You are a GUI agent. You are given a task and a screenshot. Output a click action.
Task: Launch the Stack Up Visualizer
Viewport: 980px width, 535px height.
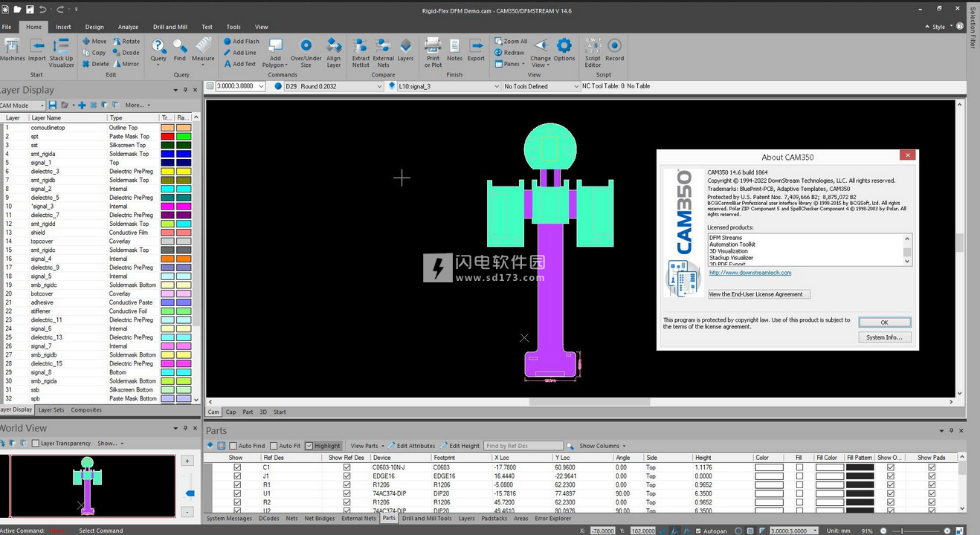62,53
